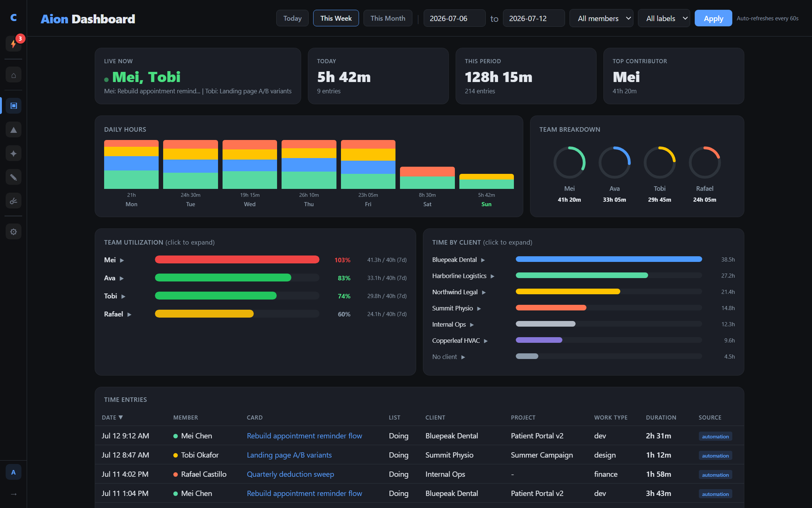Viewport: 812px width, 508px height.
Task: Expand the Harborline Logistics client row
Action: 583,276
